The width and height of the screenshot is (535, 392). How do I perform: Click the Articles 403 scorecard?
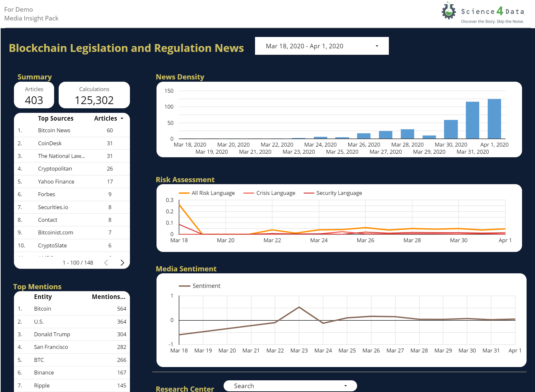click(x=34, y=95)
